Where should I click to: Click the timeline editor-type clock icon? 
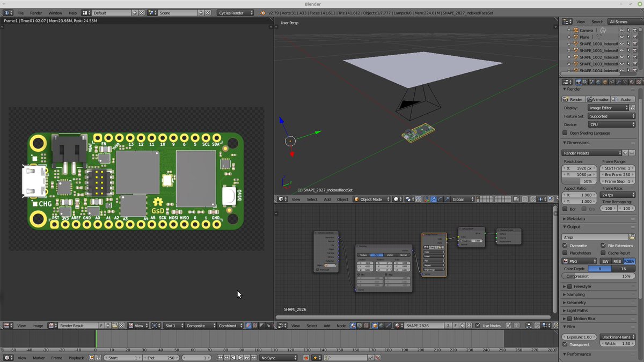pyautogui.click(x=9, y=358)
